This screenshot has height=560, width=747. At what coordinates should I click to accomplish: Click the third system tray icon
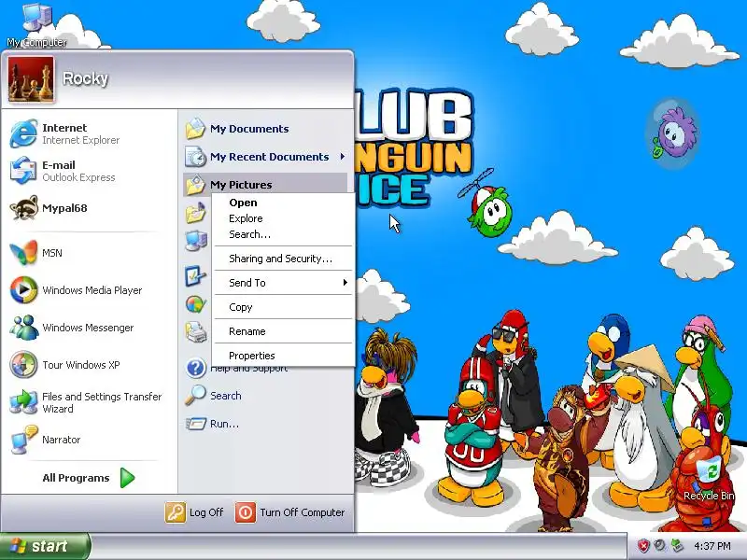pos(676,546)
